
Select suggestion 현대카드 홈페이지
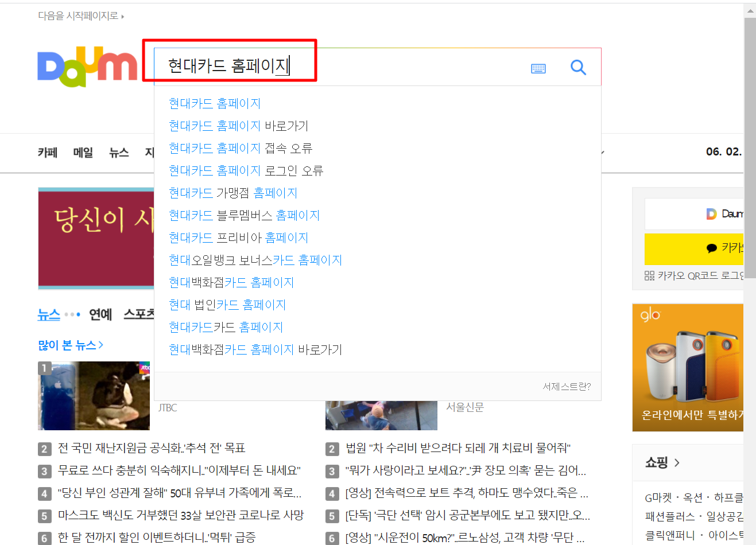click(215, 103)
